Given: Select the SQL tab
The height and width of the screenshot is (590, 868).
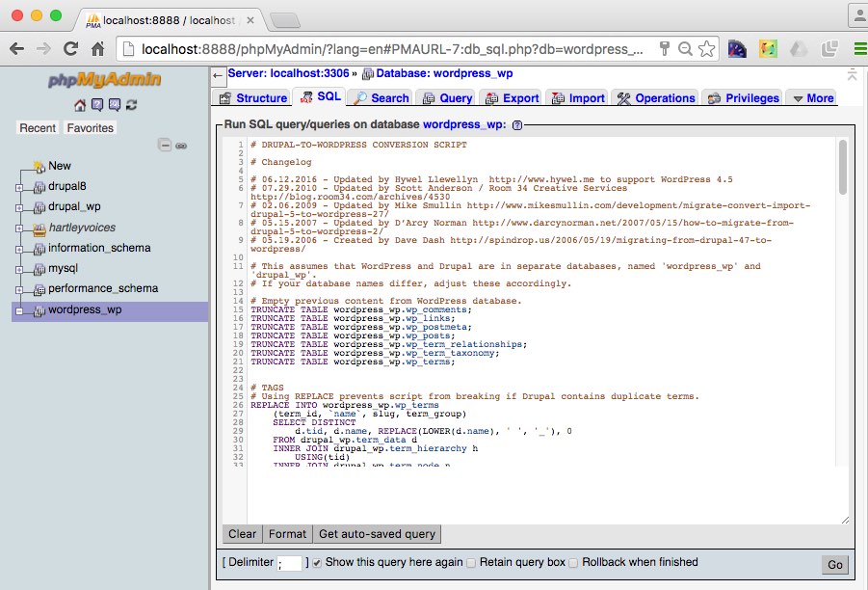Looking at the screenshot, I should click(320, 97).
